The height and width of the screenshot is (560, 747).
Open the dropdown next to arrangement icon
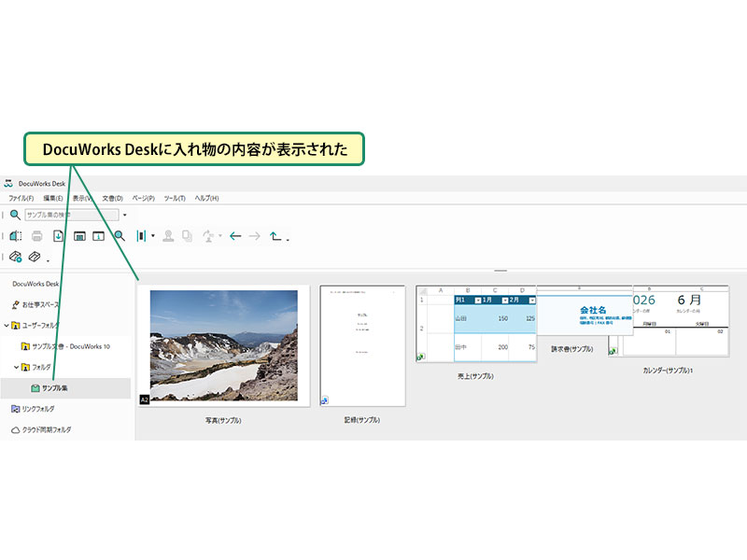(x=153, y=236)
